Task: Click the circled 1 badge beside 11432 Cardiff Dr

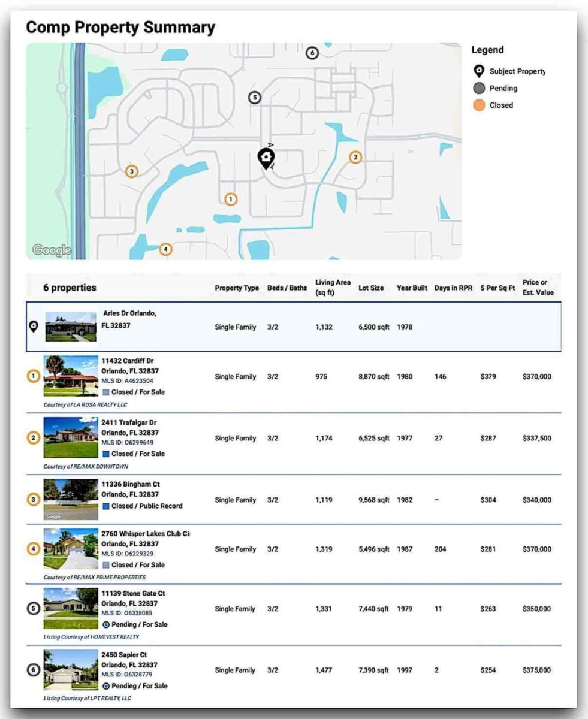Action: pos(34,376)
